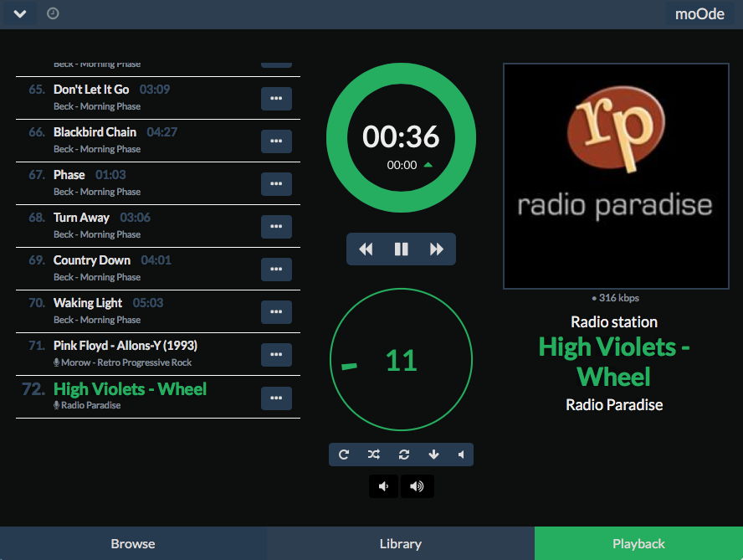This screenshot has width=743, height=560.
Task: Click the Radio Paradise microphone icon in playlist
Action: point(56,405)
